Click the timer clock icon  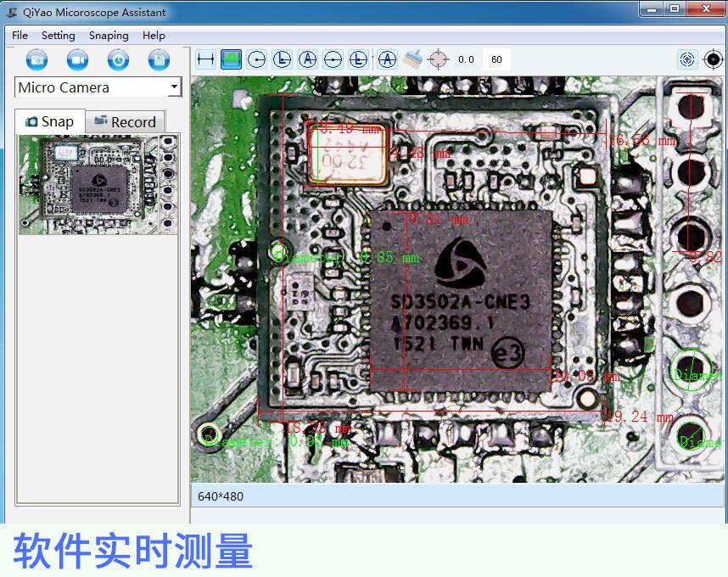[119, 60]
